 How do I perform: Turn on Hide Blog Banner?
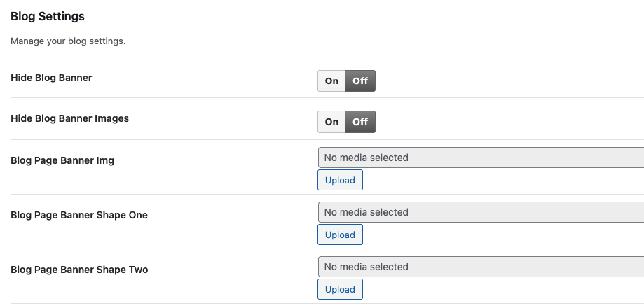coord(331,81)
